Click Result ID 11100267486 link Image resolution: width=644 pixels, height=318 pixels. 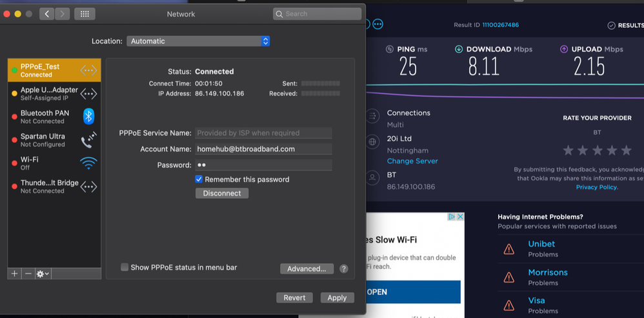click(501, 25)
